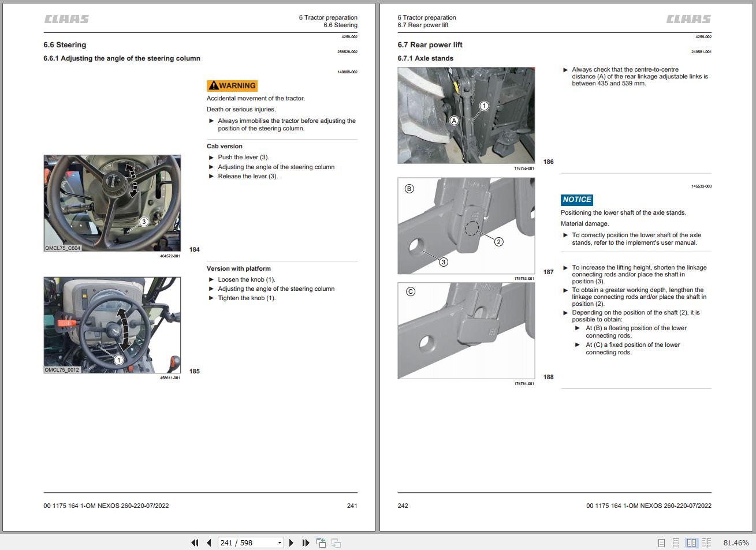Click the figure 188 diagram labeled C
The image size is (756, 550).
pos(466,331)
